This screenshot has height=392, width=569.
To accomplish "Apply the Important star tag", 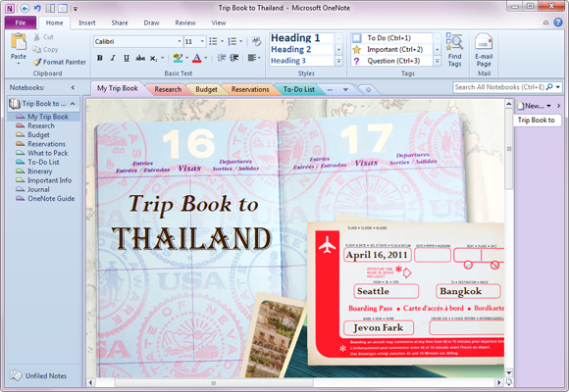I will tap(357, 49).
